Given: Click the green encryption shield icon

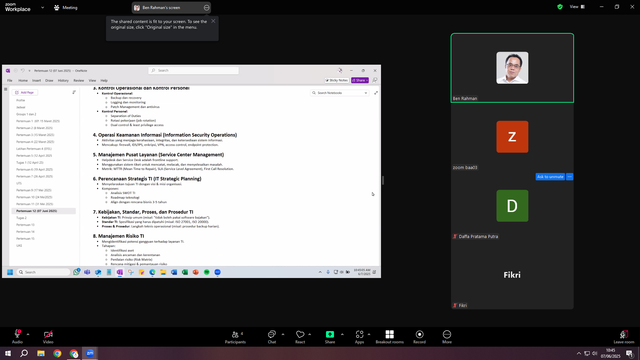Looking at the screenshot, I should click(560, 7).
